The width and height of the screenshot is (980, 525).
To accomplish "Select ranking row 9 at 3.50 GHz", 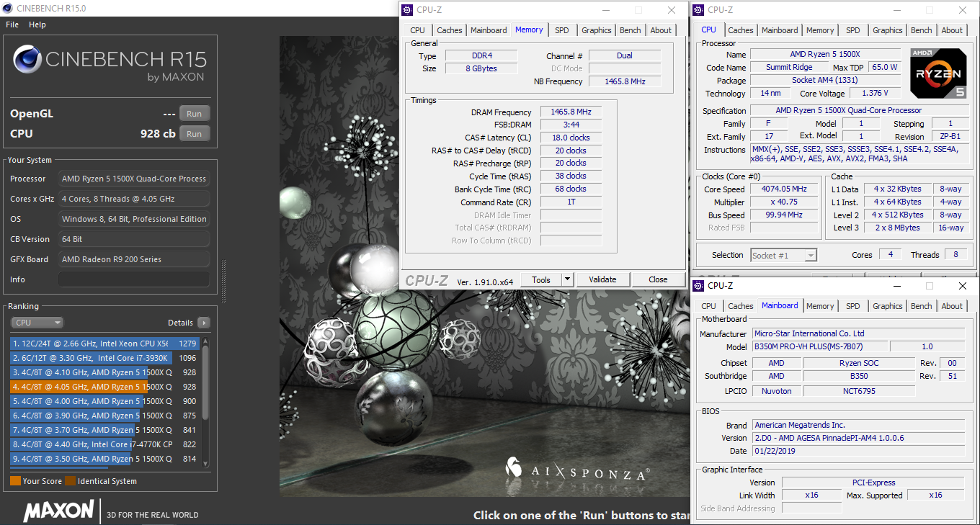I will pyautogui.click(x=105, y=459).
